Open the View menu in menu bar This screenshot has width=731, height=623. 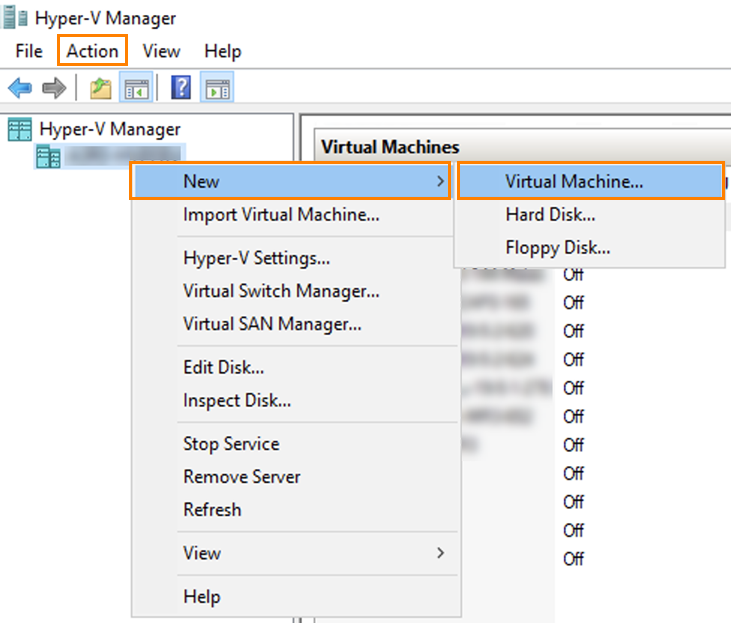(161, 51)
